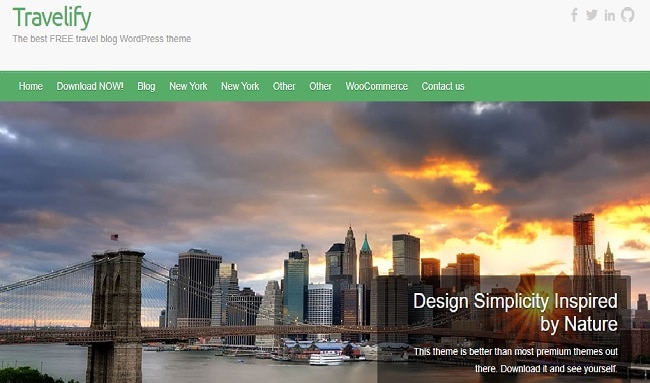The image size is (650, 383).
Task: Open the GitHub social icon
Action: [x=628, y=15]
